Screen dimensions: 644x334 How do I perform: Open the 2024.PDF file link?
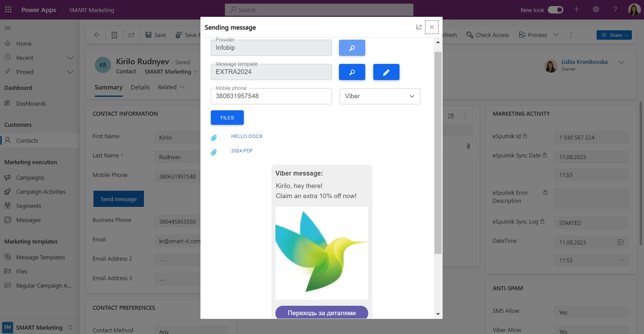[242, 151]
